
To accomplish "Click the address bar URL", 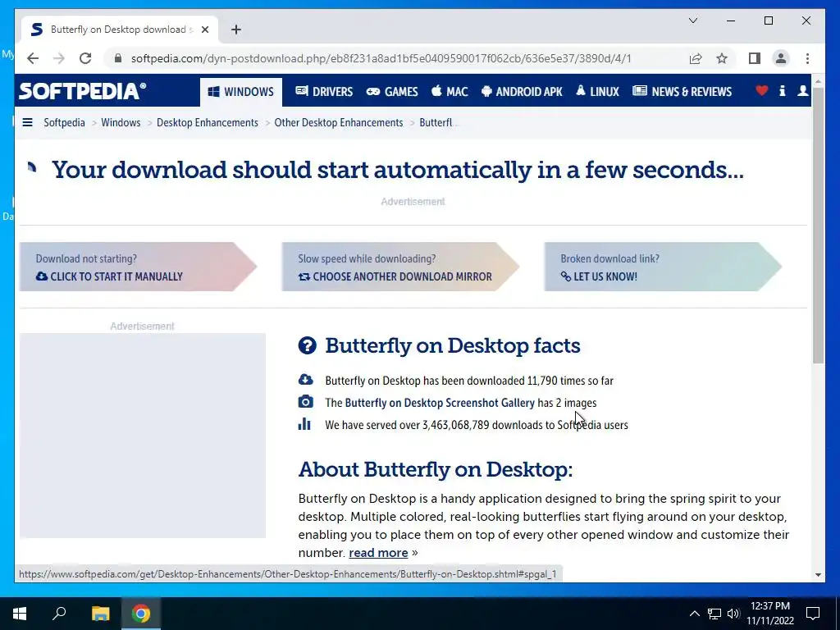I will [381, 58].
